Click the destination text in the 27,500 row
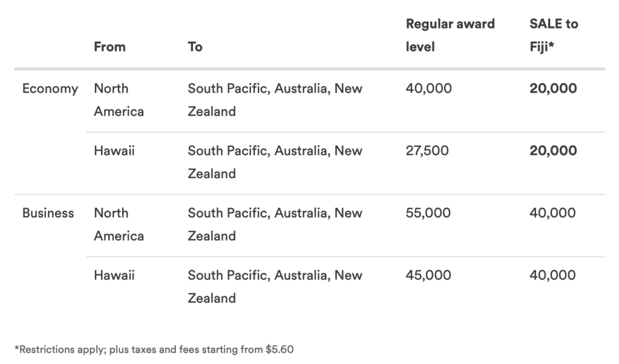 tap(275, 162)
